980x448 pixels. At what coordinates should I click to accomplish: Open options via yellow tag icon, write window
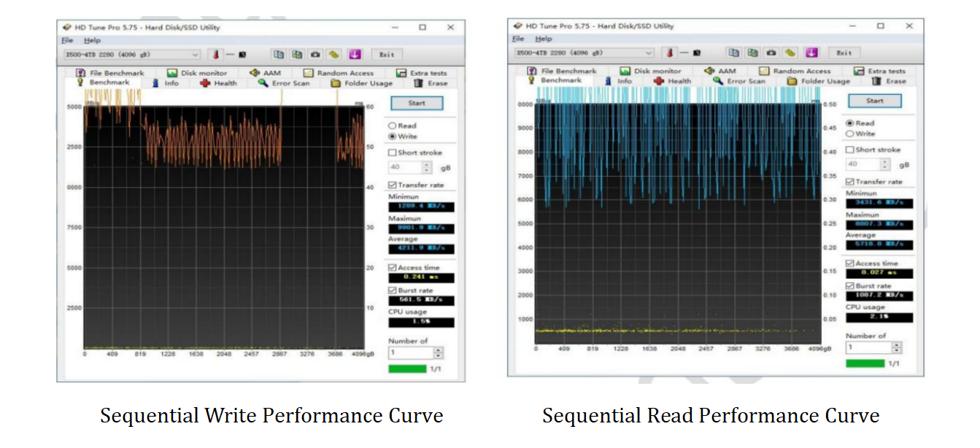[x=334, y=54]
